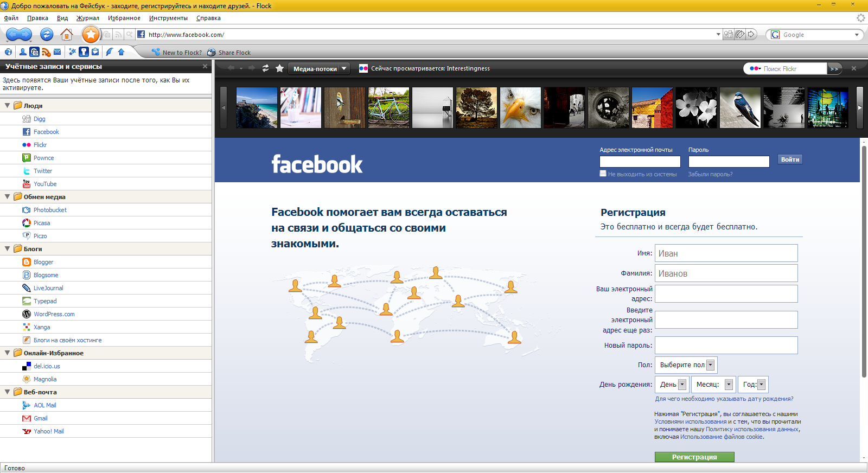Click the media stream camera icon next to address bar

(x=107, y=35)
